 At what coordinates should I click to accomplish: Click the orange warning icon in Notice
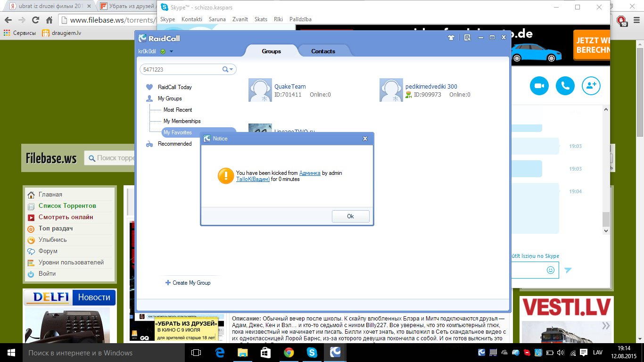coord(226,176)
